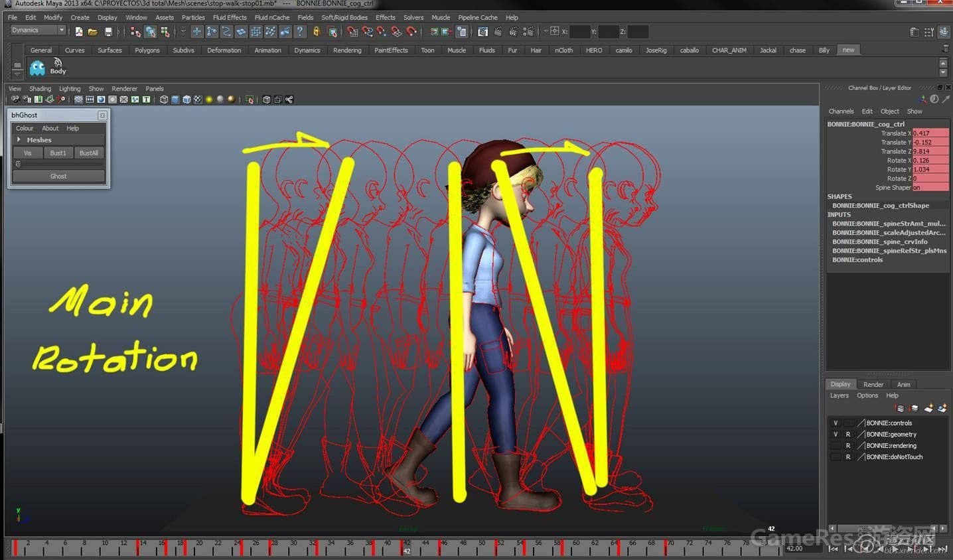Click the Translate X value field
953x560 pixels.
coord(930,133)
